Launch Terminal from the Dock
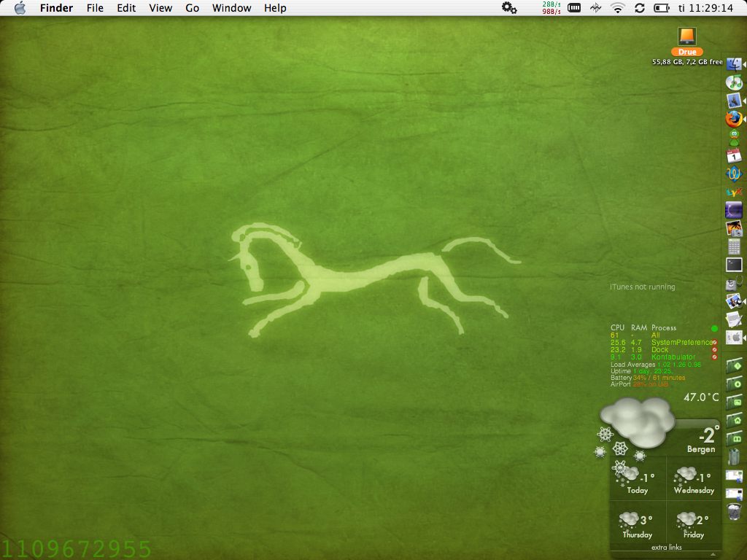The width and height of the screenshot is (747, 560). [734, 265]
